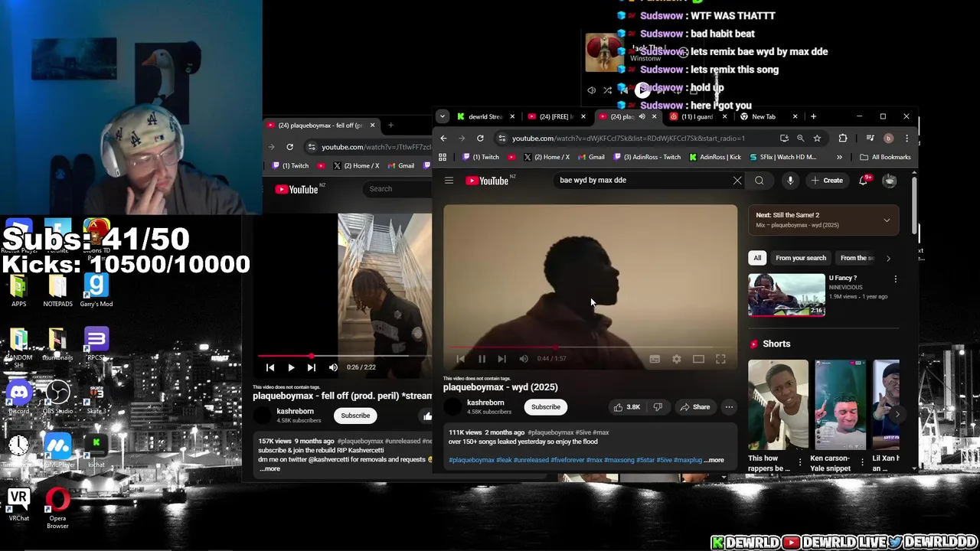Subscribe to kashreborn in front window
Viewport: 980px width, 551px height.
[x=546, y=407]
